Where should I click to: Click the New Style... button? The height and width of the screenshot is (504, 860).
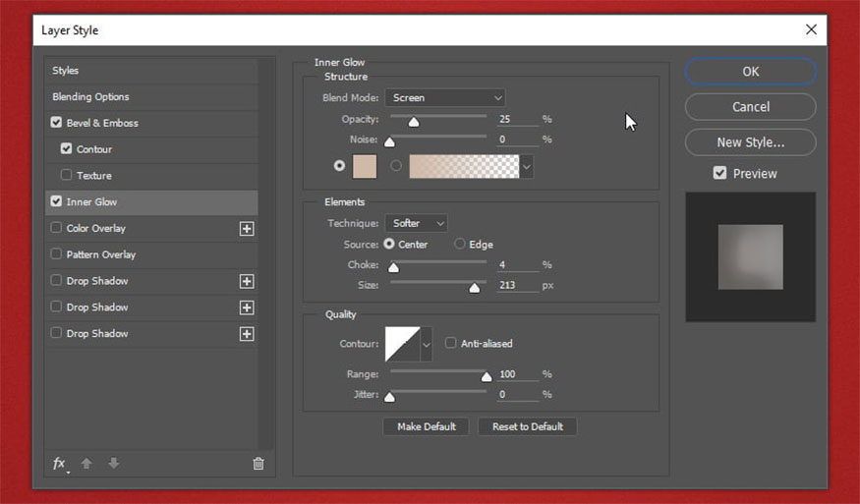750,142
